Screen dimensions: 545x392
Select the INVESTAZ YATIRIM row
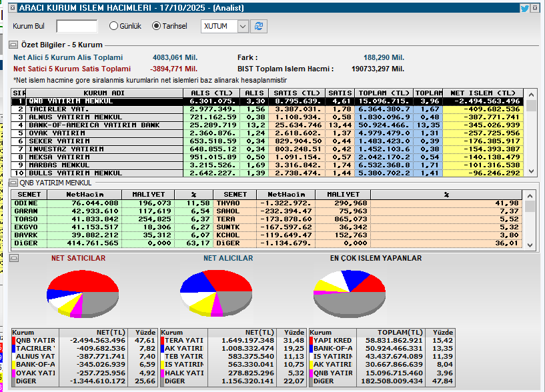[x=267, y=149]
